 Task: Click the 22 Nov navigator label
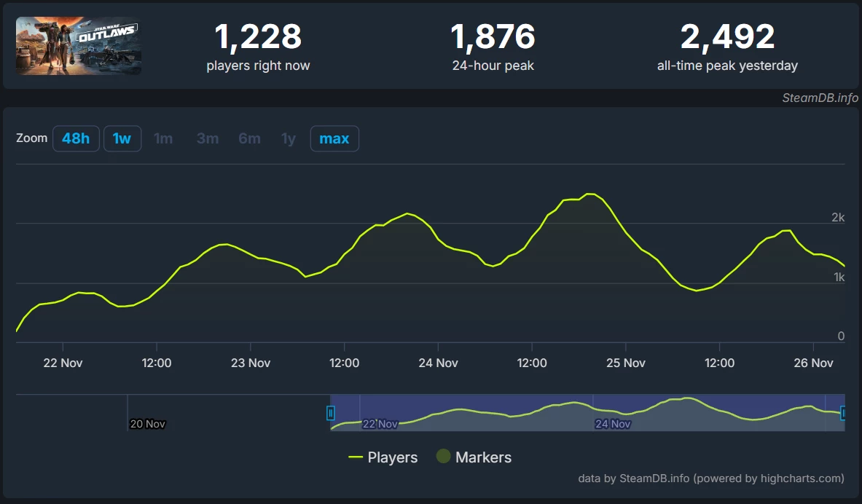click(x=380, y=424)
